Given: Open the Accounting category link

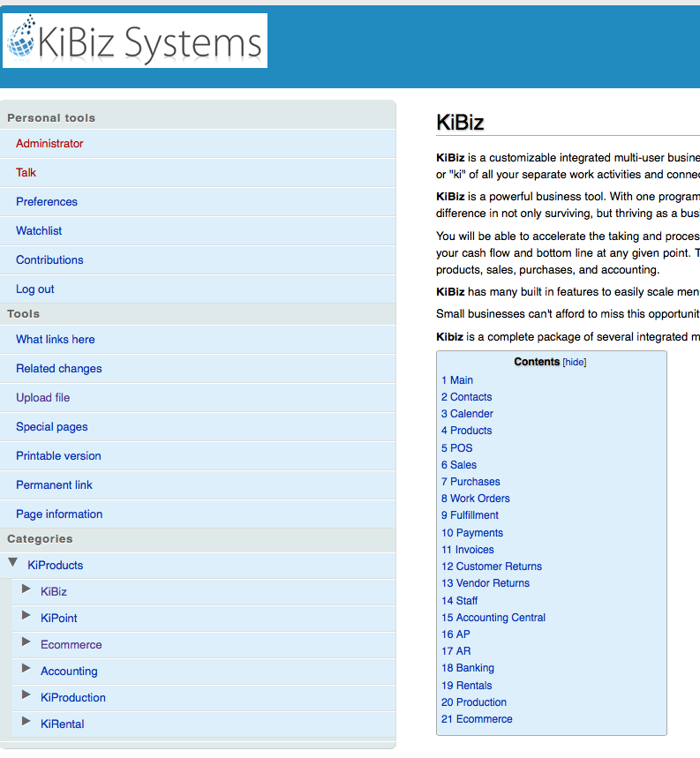Looking at the screenshot, I should tap(69, 672).
